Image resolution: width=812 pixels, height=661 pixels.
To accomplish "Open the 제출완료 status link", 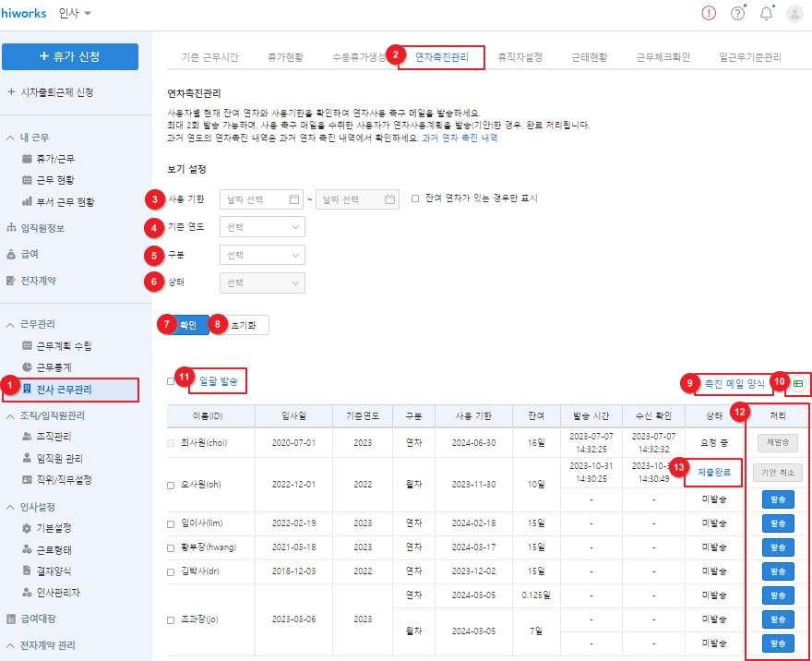I will tap(714, 473).
